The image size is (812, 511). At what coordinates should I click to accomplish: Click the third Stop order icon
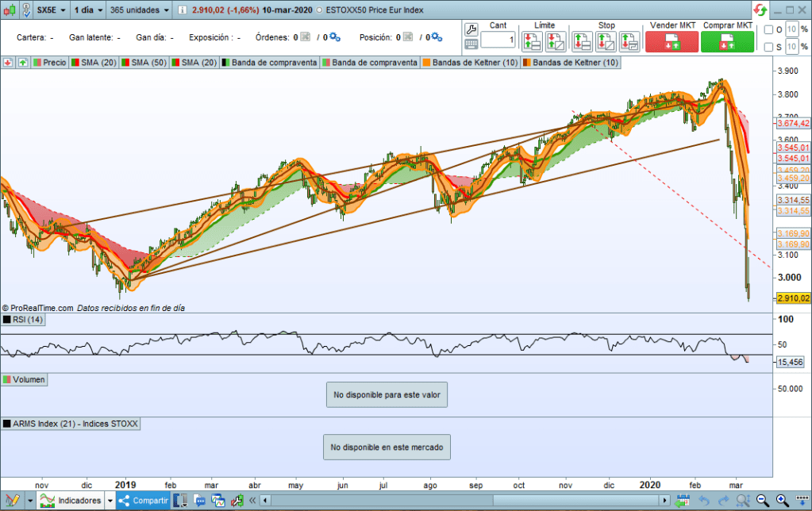click(629, 41)
